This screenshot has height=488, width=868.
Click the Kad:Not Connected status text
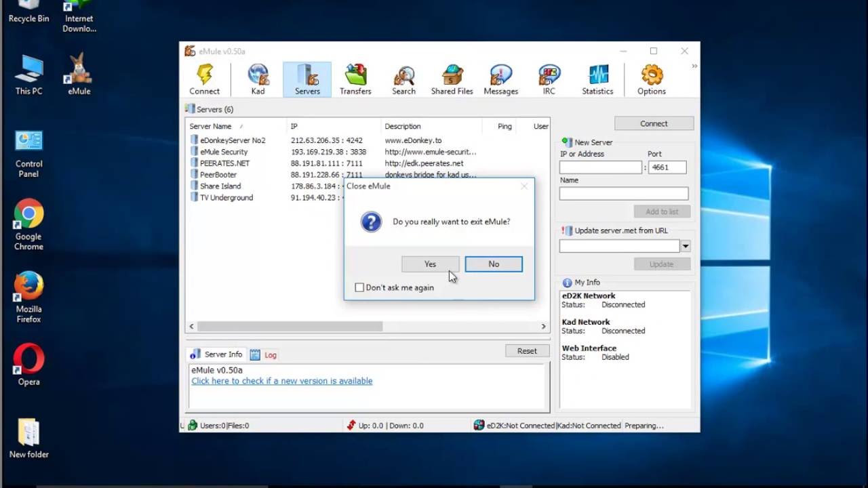[589, 426]
